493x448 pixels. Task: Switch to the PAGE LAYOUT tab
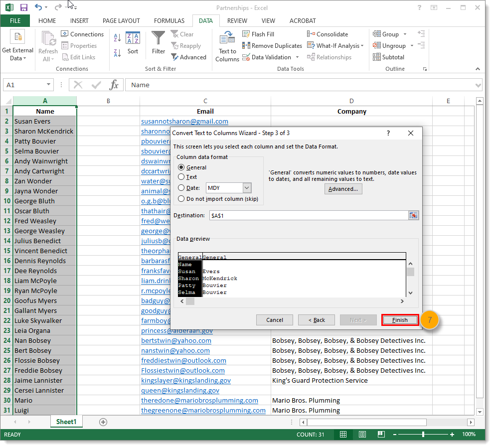pyautogui.click(x=121, y=21)
